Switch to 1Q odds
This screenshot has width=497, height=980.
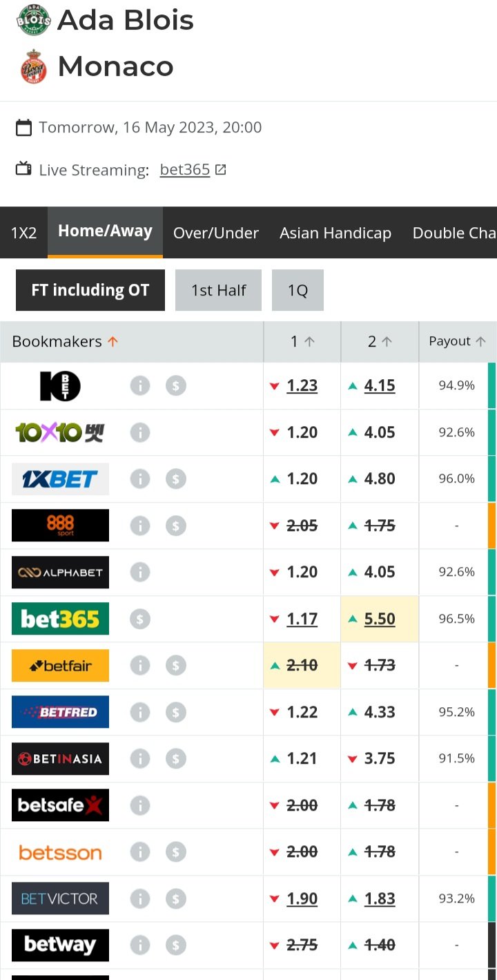(x=298, y=290)
